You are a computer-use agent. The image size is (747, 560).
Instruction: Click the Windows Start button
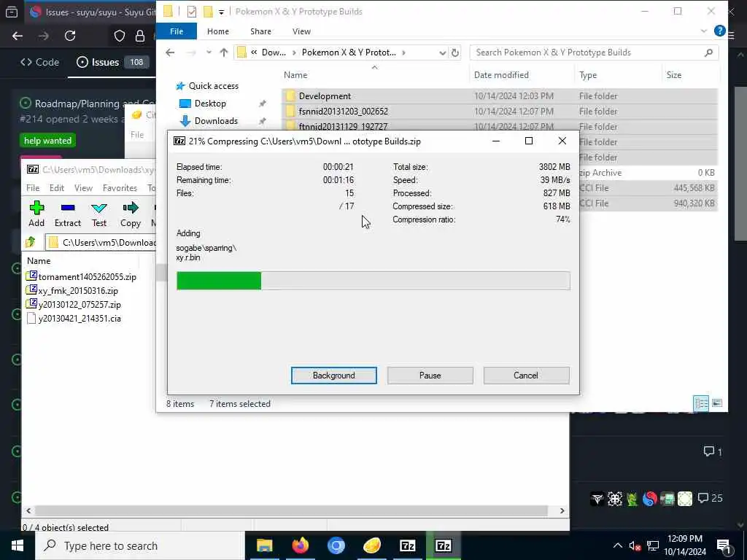pyautogui.click(x=18, y=545)
